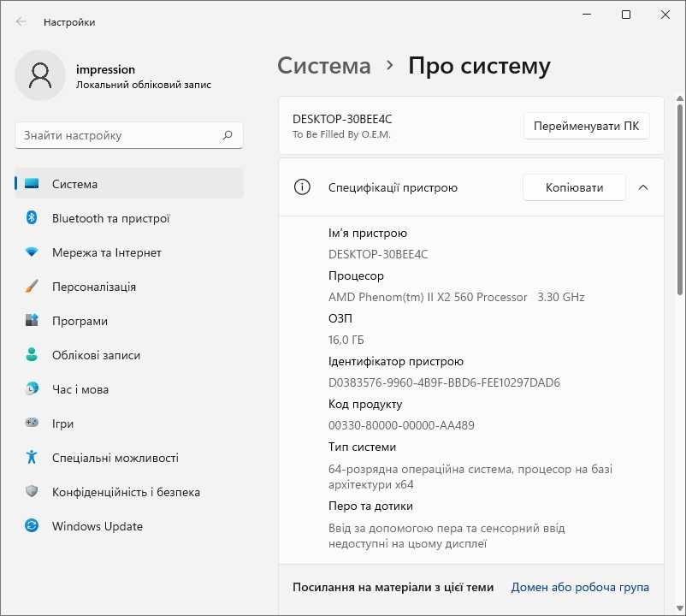Open Bluetooth та пристрої settings

129,218
